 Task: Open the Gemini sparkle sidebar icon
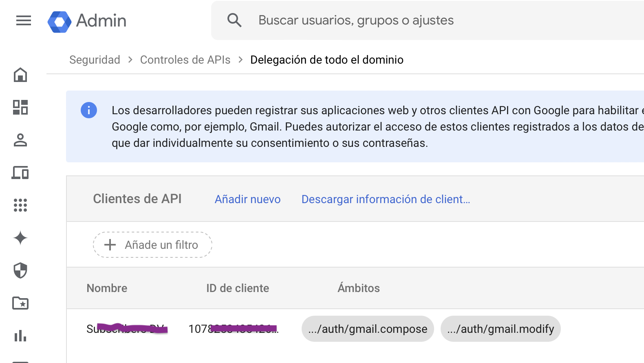pos(20,238)
